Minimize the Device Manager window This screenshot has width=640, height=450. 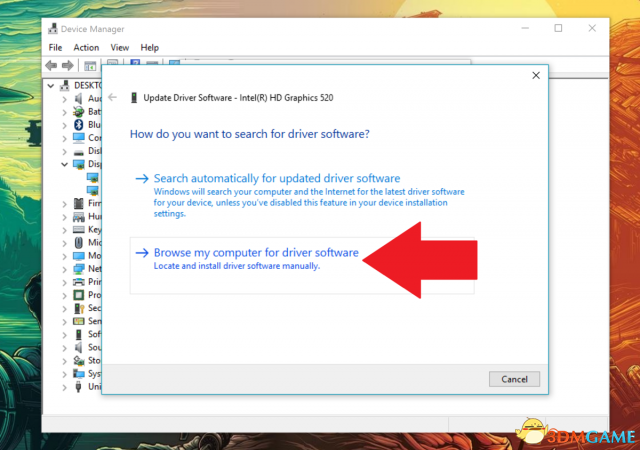(x=525, y=28)
